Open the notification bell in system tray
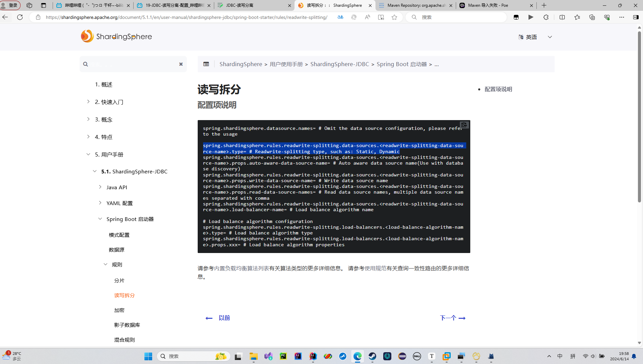643x364 pixels. [634, 356]
